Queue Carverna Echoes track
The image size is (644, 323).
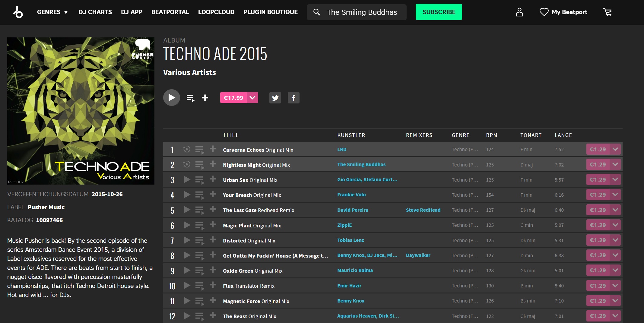click(x=199, y=150)
